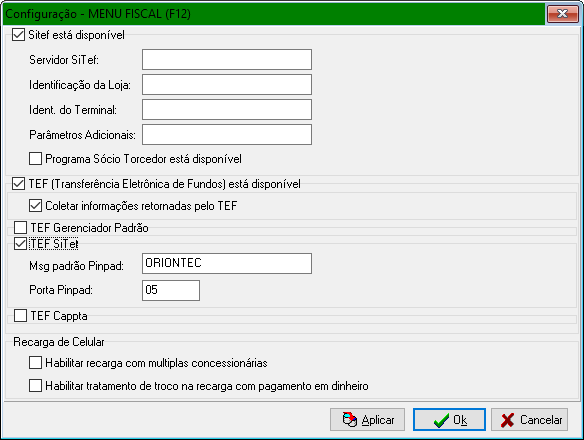Uncheck the TEF SiTef option
The image size is (584, 440).
point(20,244)
